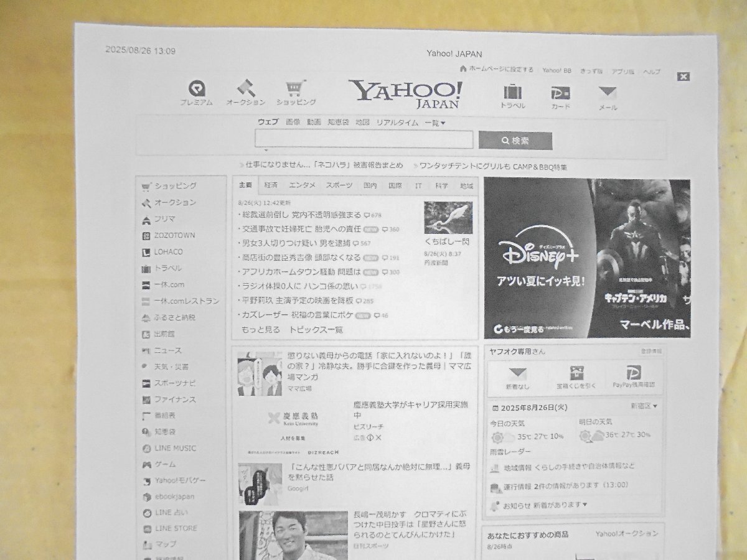The height and width of the screenshot is (560, 747).
Task: Open the Mail (メール) envelope icon in header
Action: pyautogui.click(x=608, y=94)
